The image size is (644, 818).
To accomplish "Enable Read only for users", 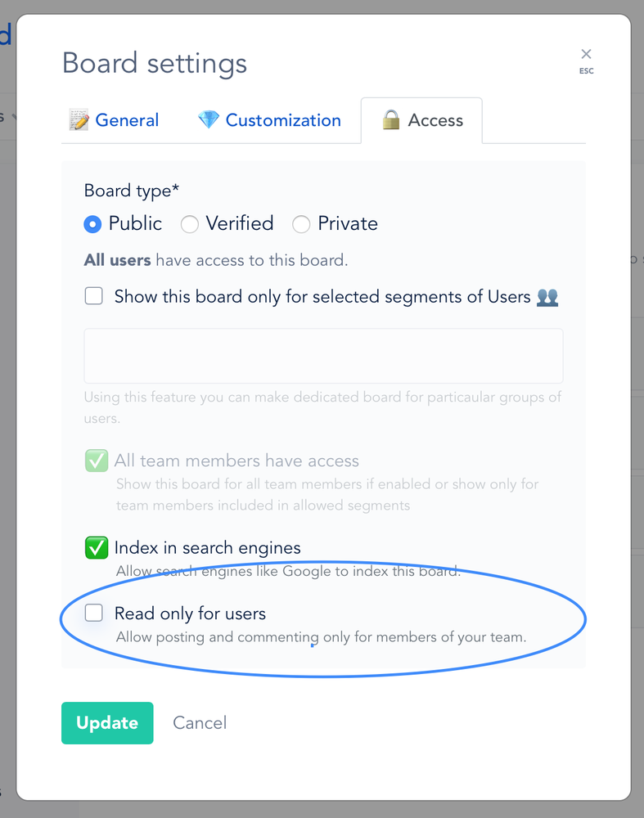I will click(94, 613).
